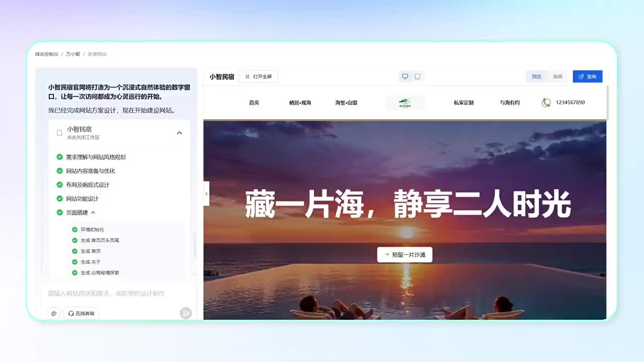
Task: Click the send message arrow icon
Action: pyautogui.click(x=186, y=313)
